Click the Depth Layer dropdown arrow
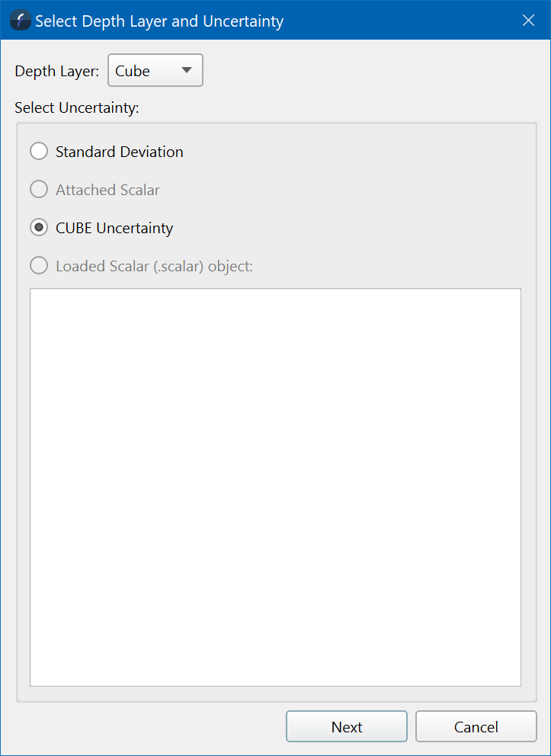This screenshot has width=551, height=756. tap(186, 71)
